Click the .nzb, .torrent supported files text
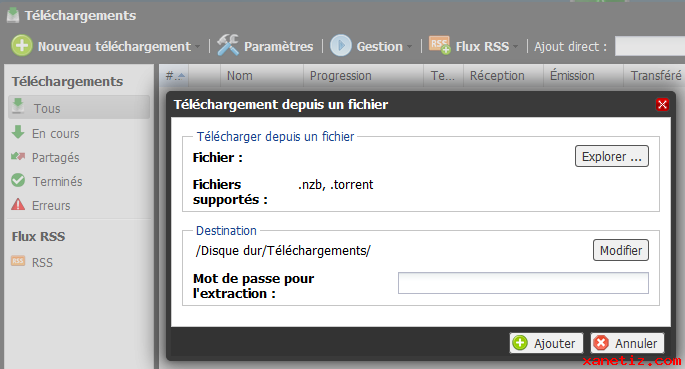The width and height of the screenshot is (685, 369). tap(336, 185)
